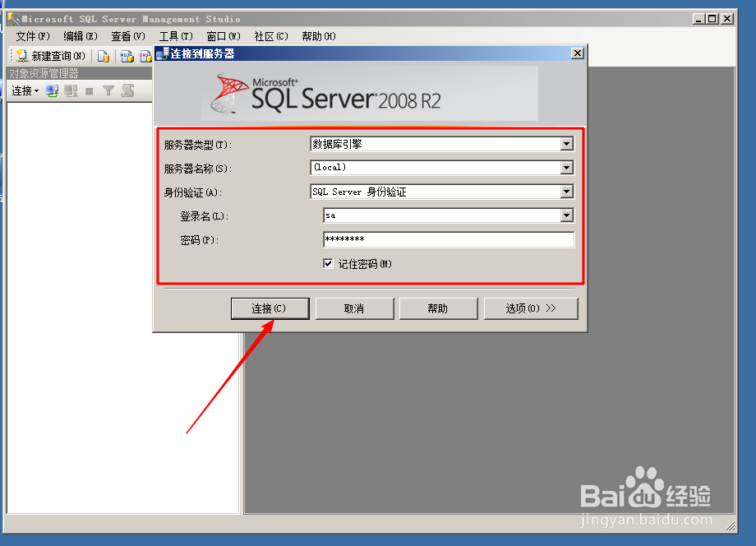Image resolution: width=756 pixels, height=546 pixels.
Task: Click the 帮助 button in dialog
Action: point(438,308)
